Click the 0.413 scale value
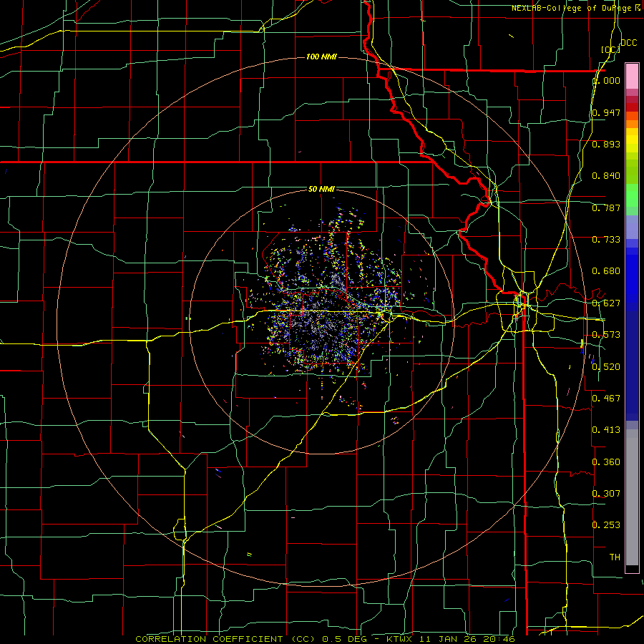Image resolution: width=644 pixels, height=644 pixels. (606, 430)
